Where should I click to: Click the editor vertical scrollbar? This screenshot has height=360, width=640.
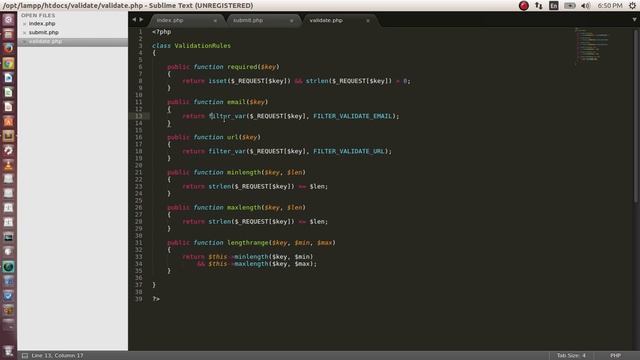coord(636,116)
